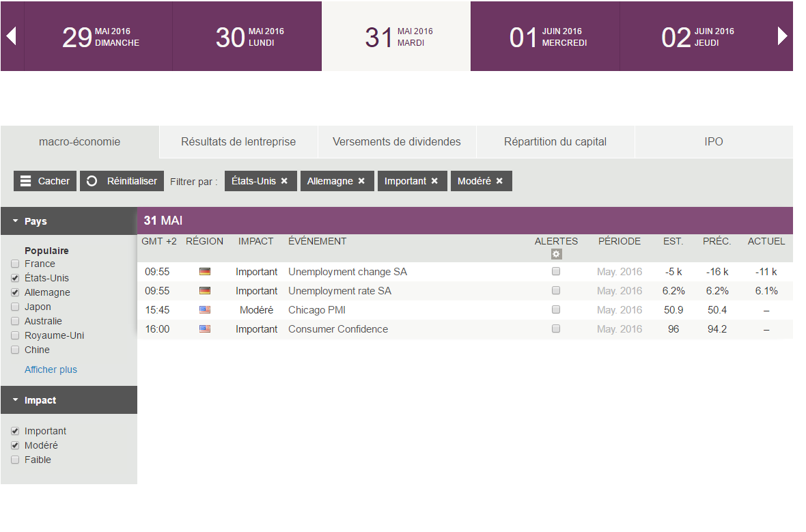Collapse the Impact filter section
Viewport: 806px width, 532px height.
coord(69,400)
